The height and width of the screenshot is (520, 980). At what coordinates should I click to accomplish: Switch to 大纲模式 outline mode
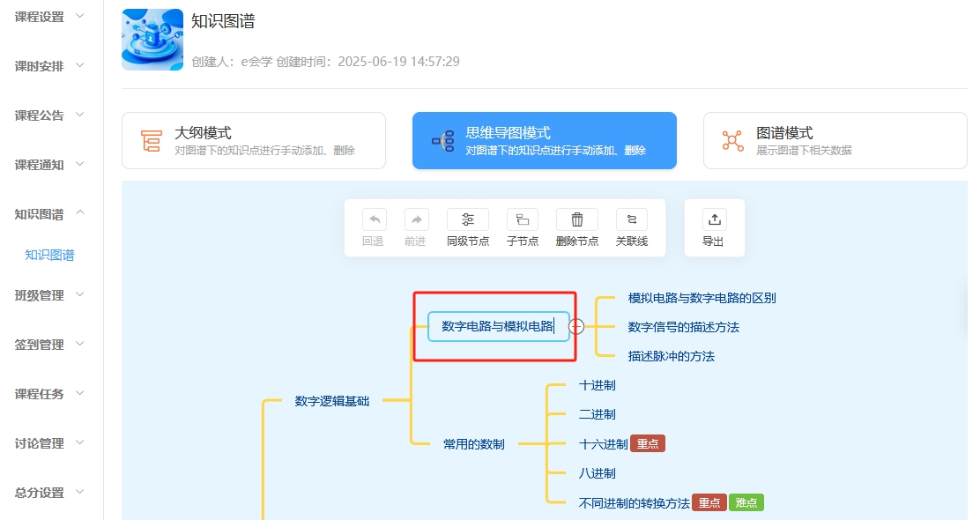[254, 140]
